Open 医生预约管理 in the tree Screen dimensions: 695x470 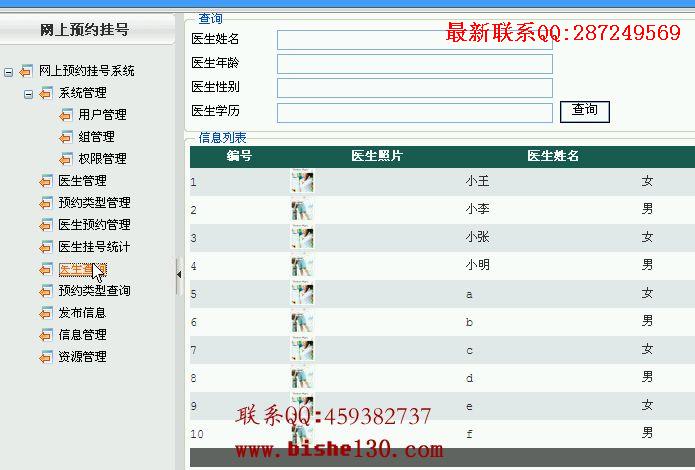pos(94,225)
